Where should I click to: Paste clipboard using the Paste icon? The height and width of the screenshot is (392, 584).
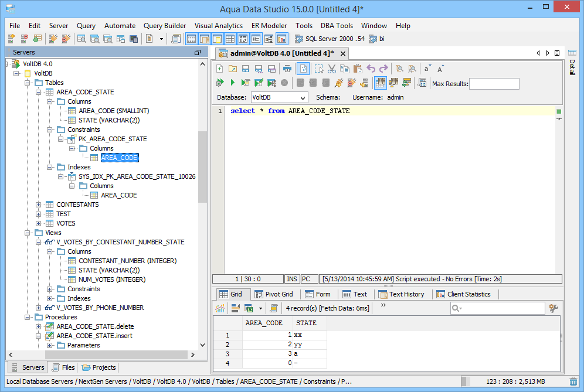358,69
